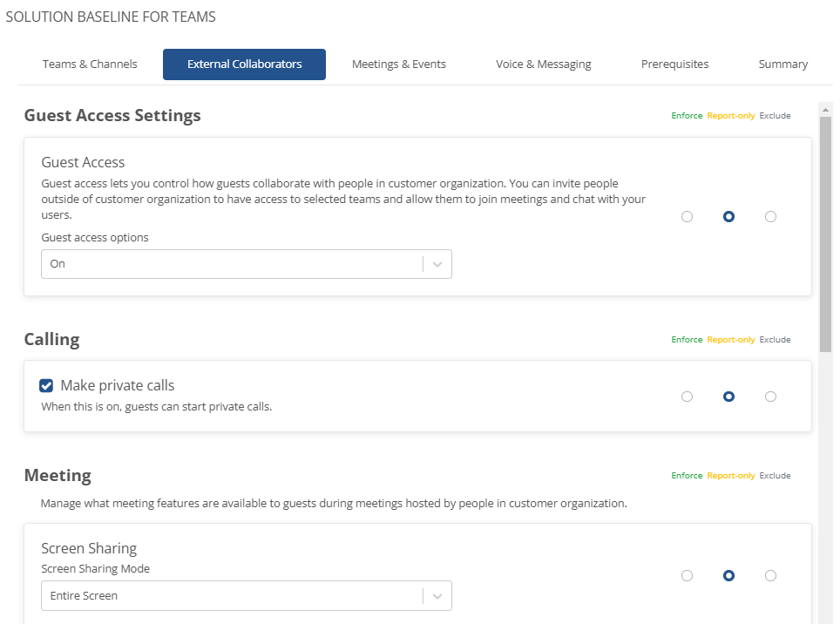Switch to the Teams & Channels tab
The width and height of the screenshot is (840, 624).
pos(90,64)
